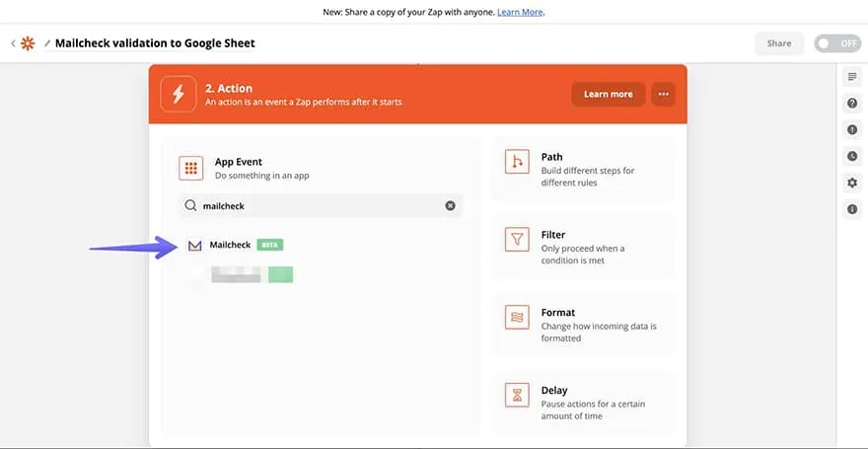Open the three-dot options menu in Action header

pyautogui.click(x=664, y=95)
